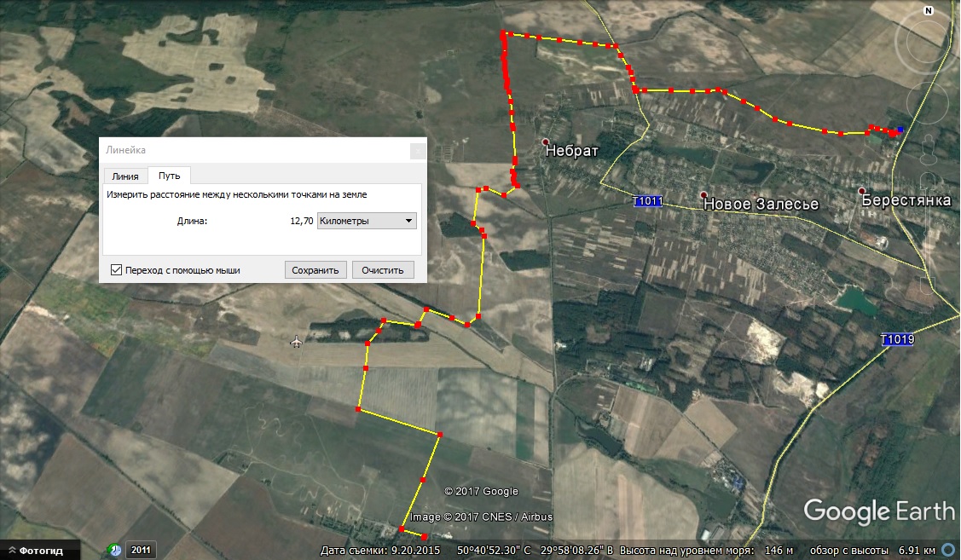Switch to the Линия tab
The width and height of the screenshot is (961, 560).
tap(125, 176)
